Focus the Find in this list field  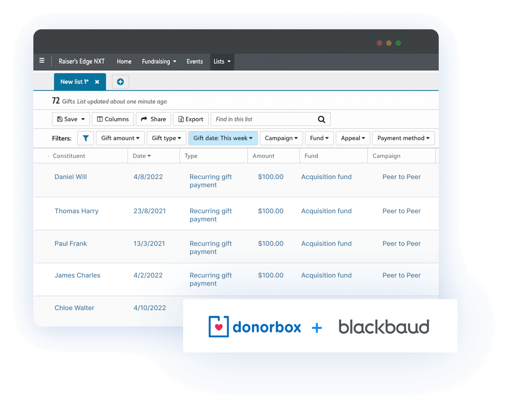tap(271, 119)
